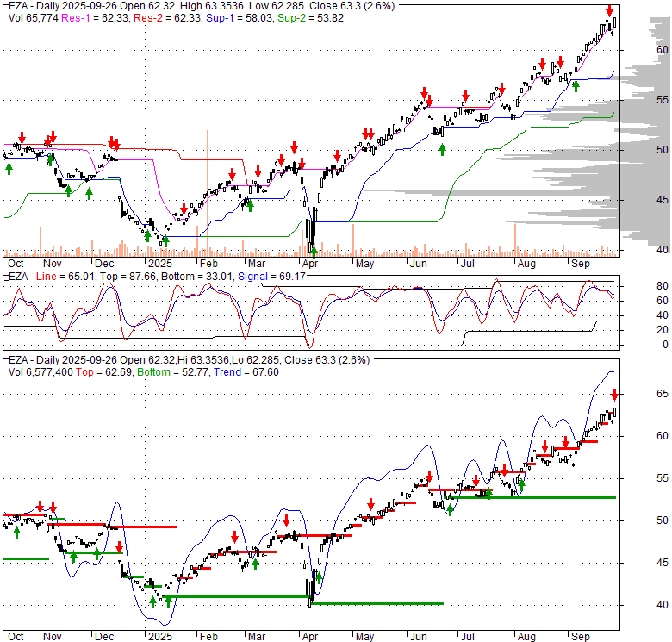Click the tallest volume spike in late January
Image resolution: width=672 pixels, height=642 pixels.
(208, 193)
